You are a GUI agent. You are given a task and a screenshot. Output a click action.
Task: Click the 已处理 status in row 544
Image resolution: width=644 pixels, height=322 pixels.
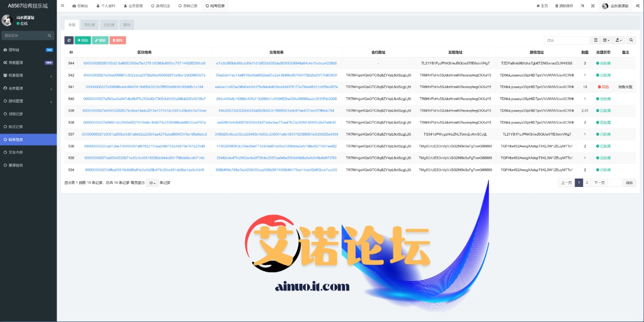click(603, 63)
